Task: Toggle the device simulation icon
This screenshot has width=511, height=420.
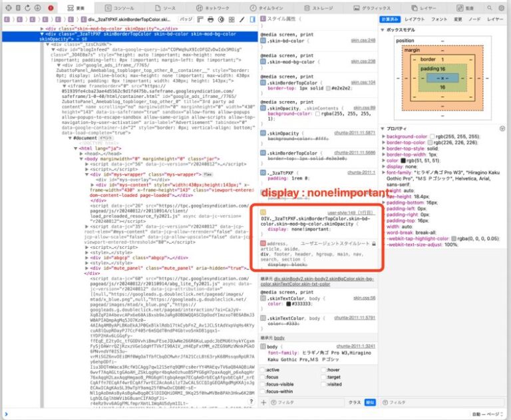Action: pyautogui.click(x=18, y=8)
